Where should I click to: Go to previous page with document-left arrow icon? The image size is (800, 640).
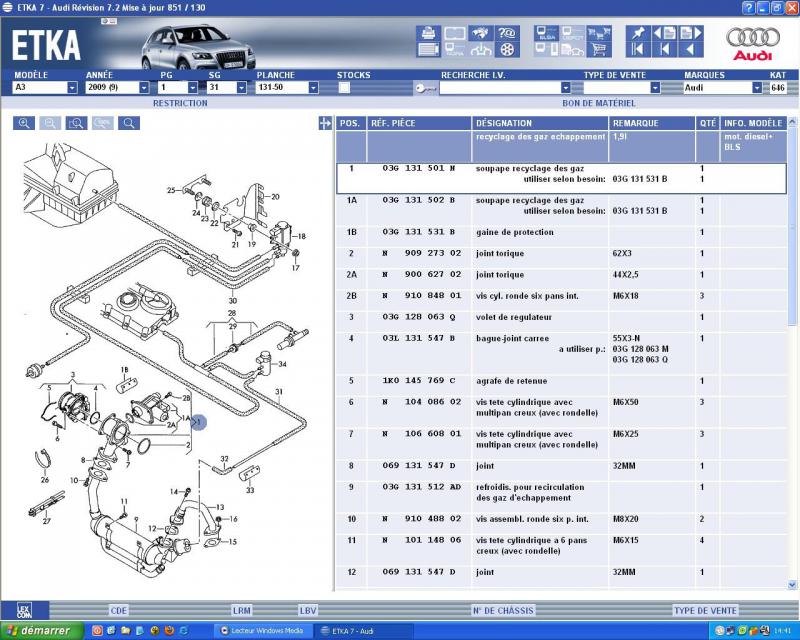pos(664,33)
